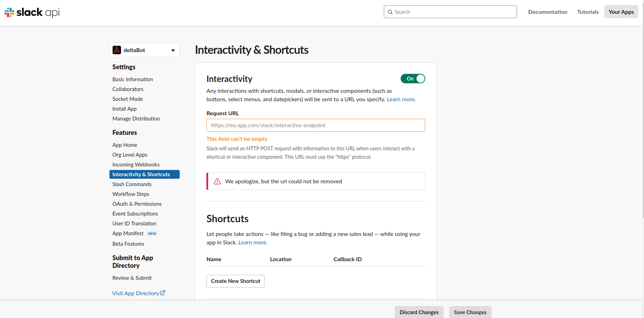Discard the pending changes
Image resolution: width=644 pixels, height=318 pixels.
pyautogui.click(x=419, y=312)
